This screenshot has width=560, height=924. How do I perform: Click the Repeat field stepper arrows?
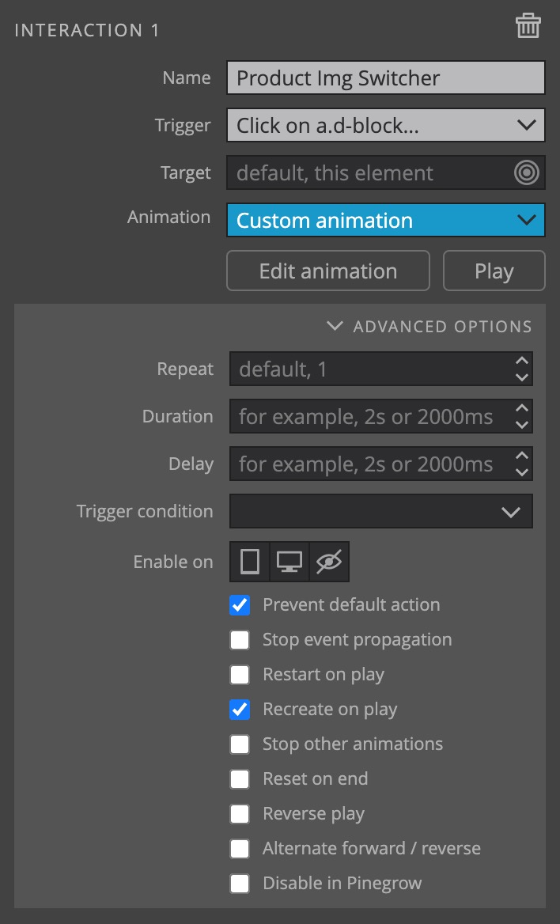pos(522,369)
